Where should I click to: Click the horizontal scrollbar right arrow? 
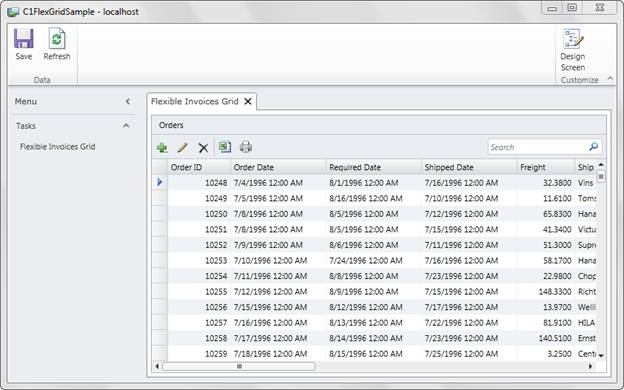[591, 366]
